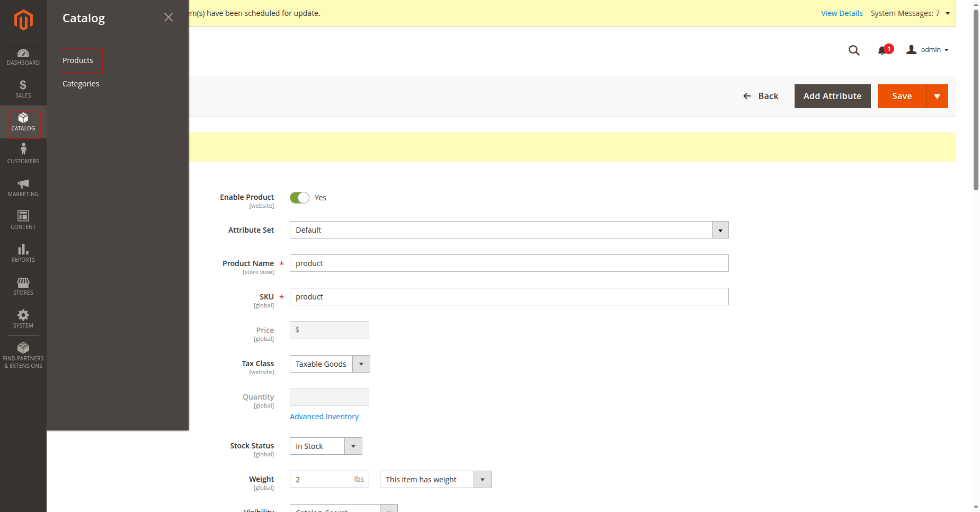Expand the System Messages dropdown

point(910,13)
